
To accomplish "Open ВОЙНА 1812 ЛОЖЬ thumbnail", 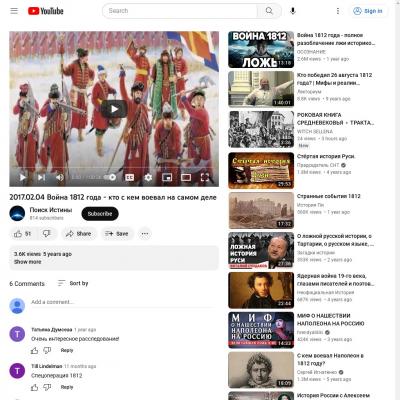I will [x=261, y=50].
